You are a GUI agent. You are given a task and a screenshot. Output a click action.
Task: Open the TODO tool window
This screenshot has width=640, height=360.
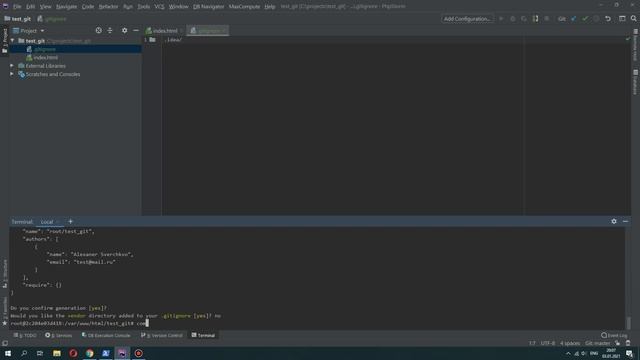[x=25, y=336]
